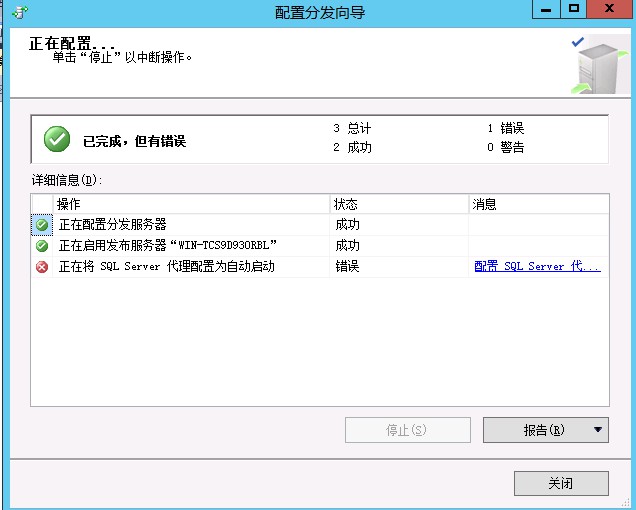
Task: Select the 正在配置分发服务器 row text
Action: (x=112, y=225)
